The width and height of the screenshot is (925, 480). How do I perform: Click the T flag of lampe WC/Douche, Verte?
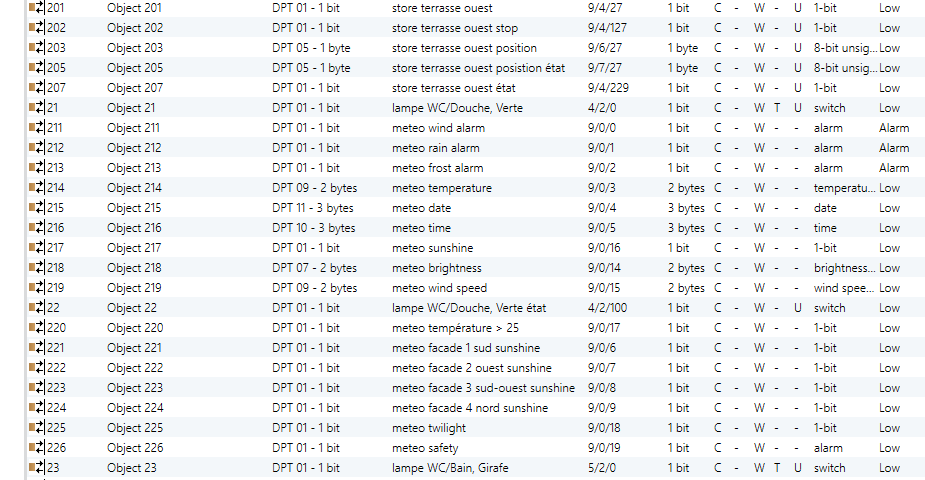pyautogui.click(x=777, y=108)
